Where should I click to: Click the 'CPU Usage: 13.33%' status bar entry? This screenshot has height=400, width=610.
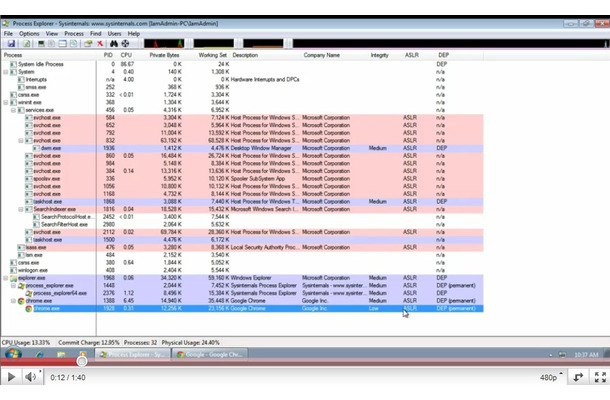click(26, 343)
